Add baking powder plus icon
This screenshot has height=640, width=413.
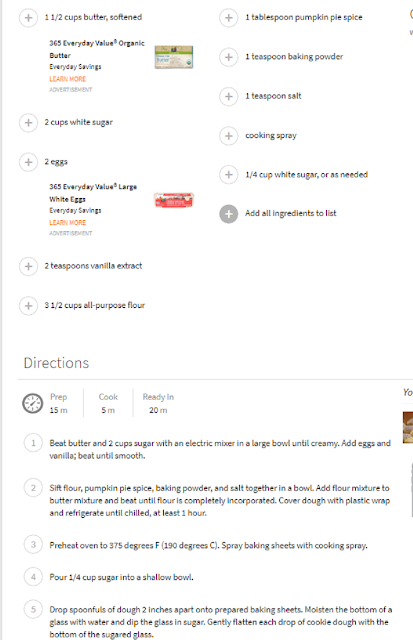(x=229, y=57)
